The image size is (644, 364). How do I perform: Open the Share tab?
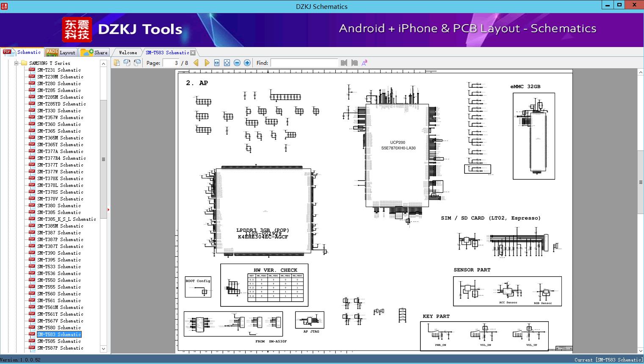point(94,53)
